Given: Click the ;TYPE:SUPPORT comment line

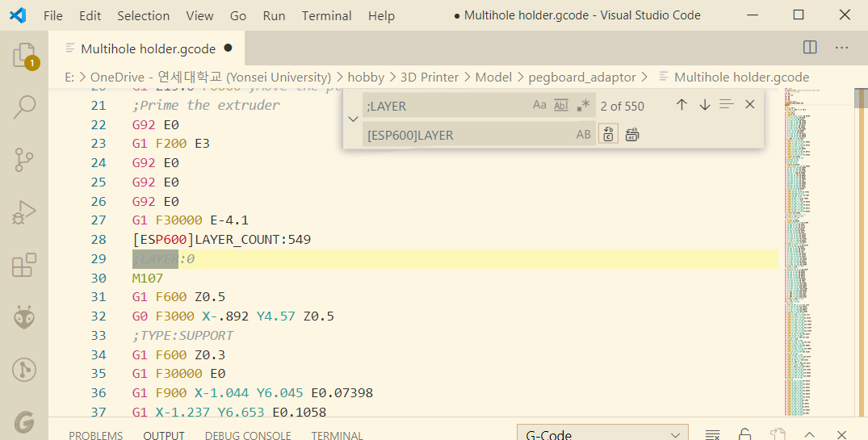Looking at the screenshot, I should click(182, 335).
